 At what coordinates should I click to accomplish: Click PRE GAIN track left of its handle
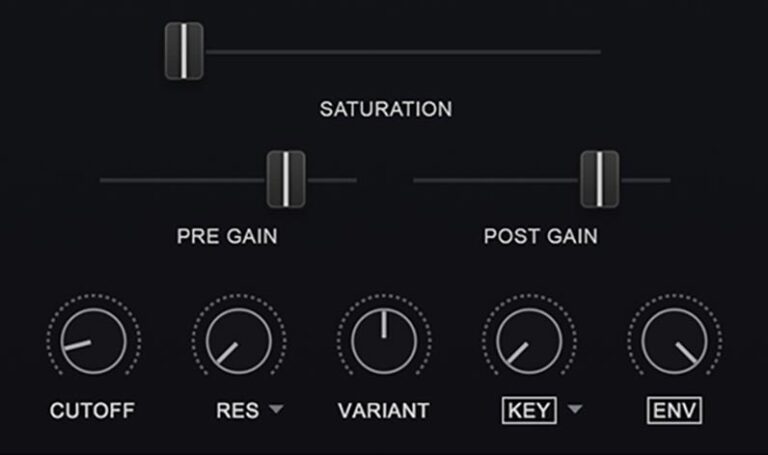tap(183, 180)
